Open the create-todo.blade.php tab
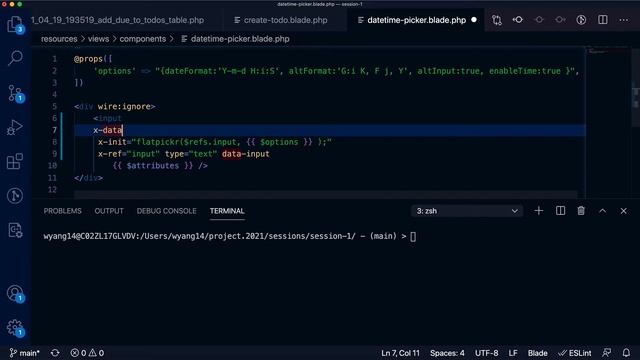Screen dimensions: 640x360 (x=285, y=20)
